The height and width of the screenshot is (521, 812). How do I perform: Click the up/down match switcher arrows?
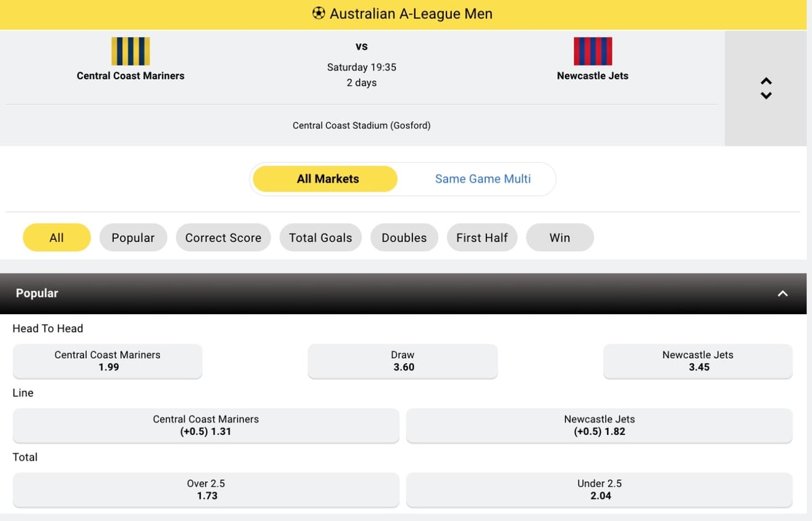point(766,88)
